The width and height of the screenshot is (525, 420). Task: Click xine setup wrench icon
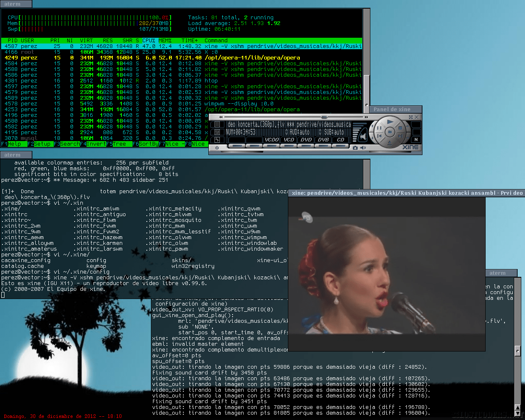click(x=217, y=140)
